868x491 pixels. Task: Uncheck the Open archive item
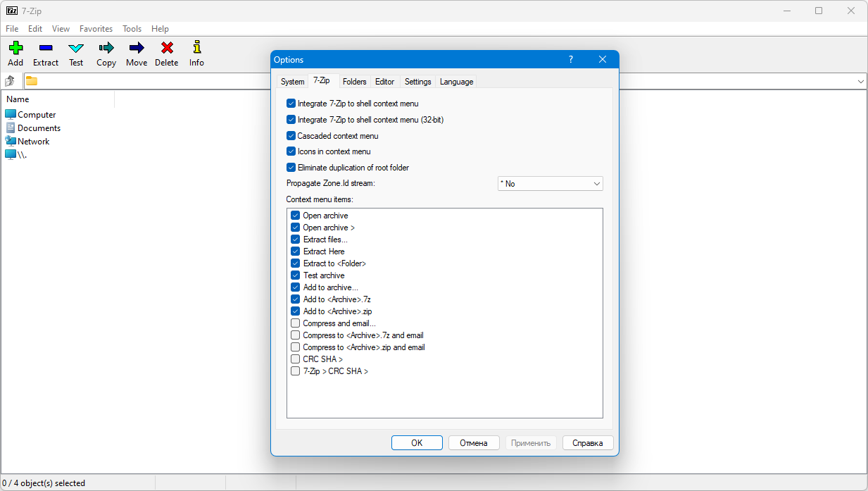tap(296, 216)
